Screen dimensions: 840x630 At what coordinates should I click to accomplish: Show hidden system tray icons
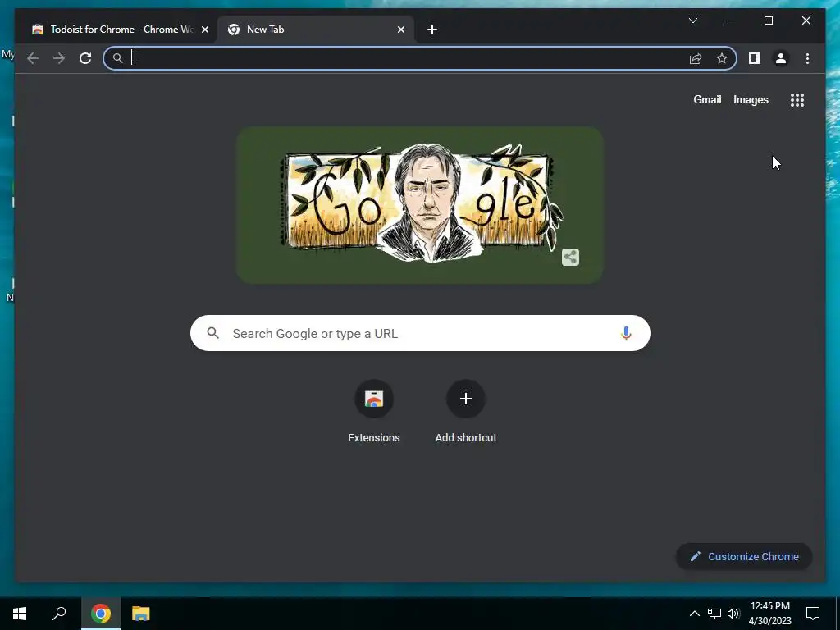pyautogui.click(x=694, y=614)
